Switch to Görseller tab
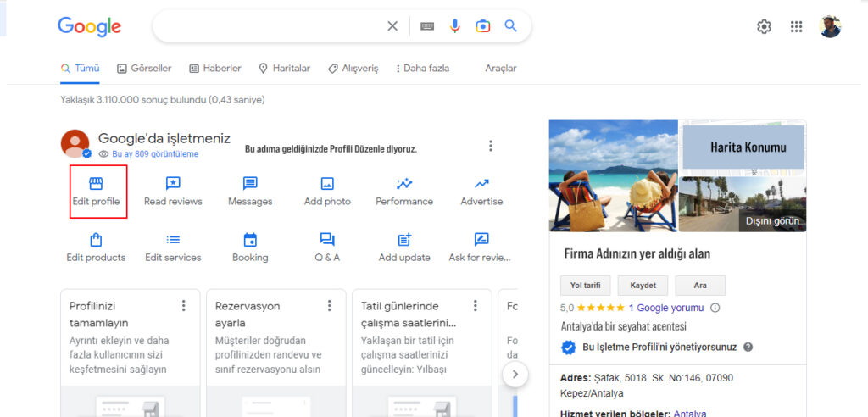Viewport: 868px width, 417px height. [x=144, y=68]
